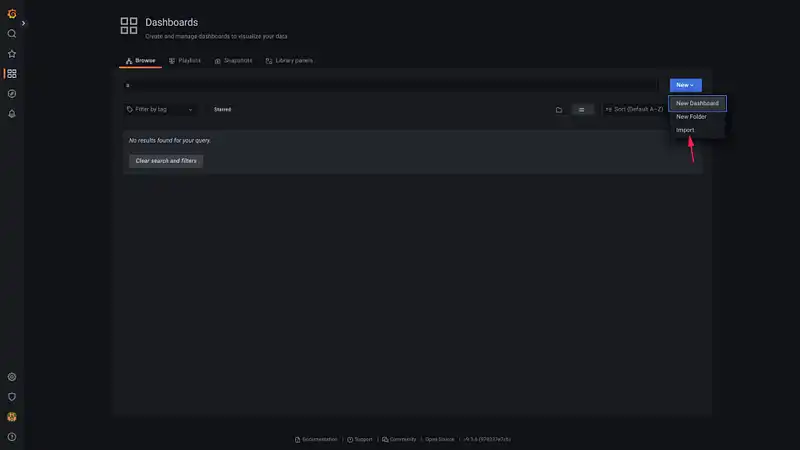Expand the sidebar navigation chevron

point(23,23)
